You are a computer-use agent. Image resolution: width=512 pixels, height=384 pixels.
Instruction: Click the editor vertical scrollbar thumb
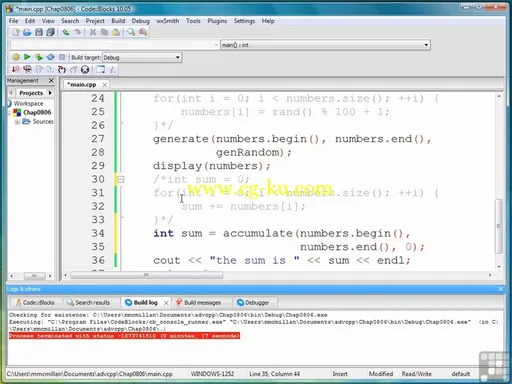pyautogui.click(x=499, y=226)
